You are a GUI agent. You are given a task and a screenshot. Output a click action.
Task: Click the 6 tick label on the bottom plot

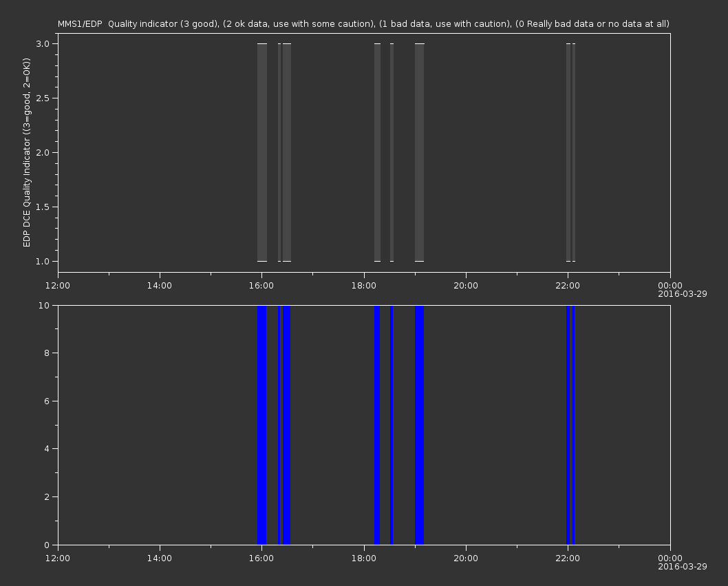click(47, 401)
